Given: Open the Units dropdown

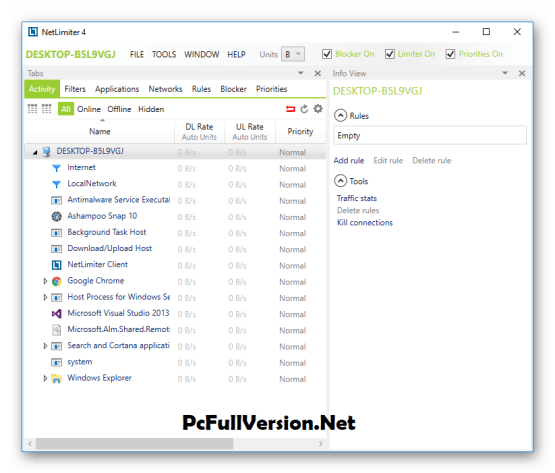Looking at the screenshot, I should (293, 54).
